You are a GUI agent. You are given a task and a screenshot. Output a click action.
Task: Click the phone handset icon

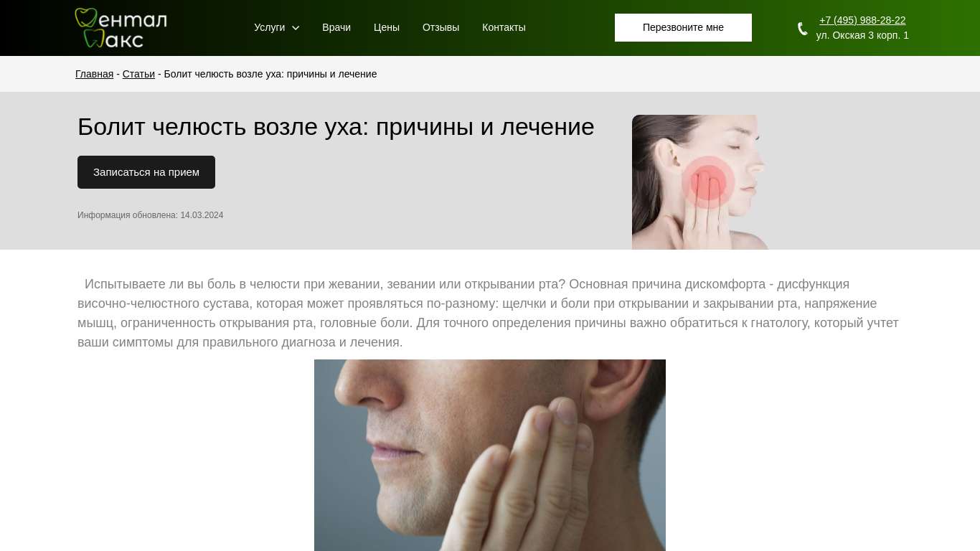802,29
